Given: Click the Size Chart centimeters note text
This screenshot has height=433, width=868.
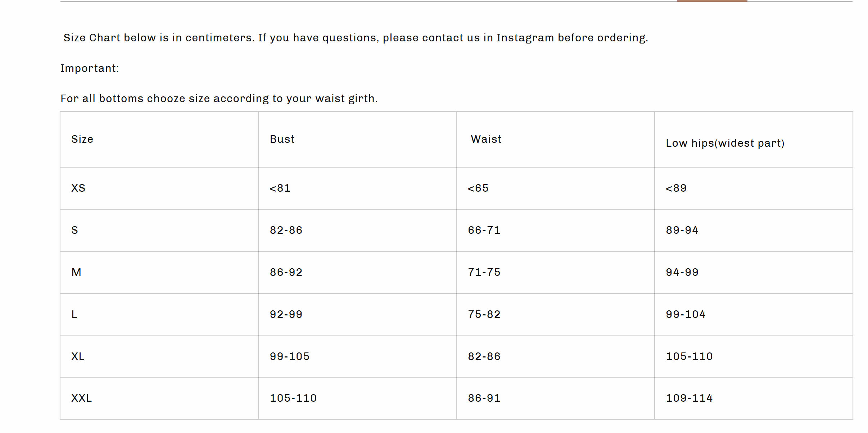Looking at the screenshot, I should tap(356, 38).
